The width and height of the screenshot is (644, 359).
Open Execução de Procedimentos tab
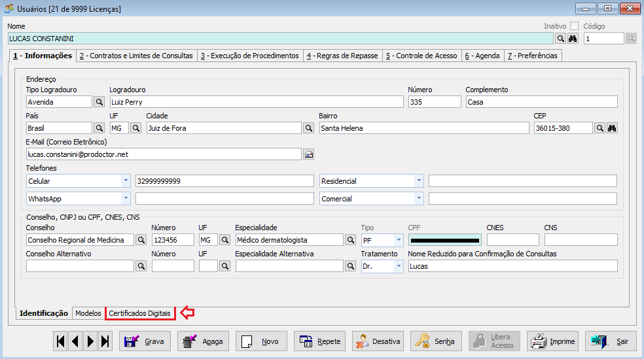tap(250, 56)
